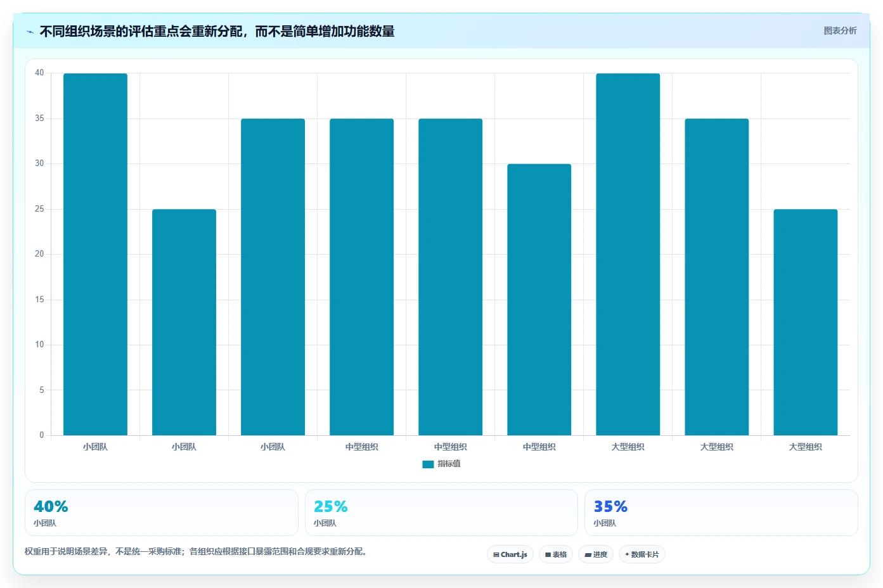Screen dimensions: 883x588
Task: Click the footnote starting with 权重用于说明场景差异
Action: (x=197, y=551)
